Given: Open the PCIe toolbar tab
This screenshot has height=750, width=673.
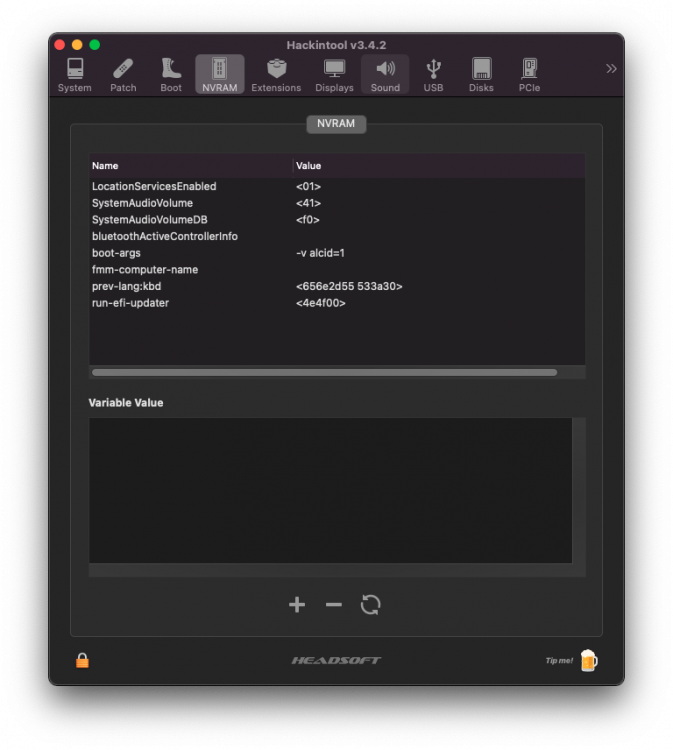Looking at the screenshot, I should (x=530, y=75).
